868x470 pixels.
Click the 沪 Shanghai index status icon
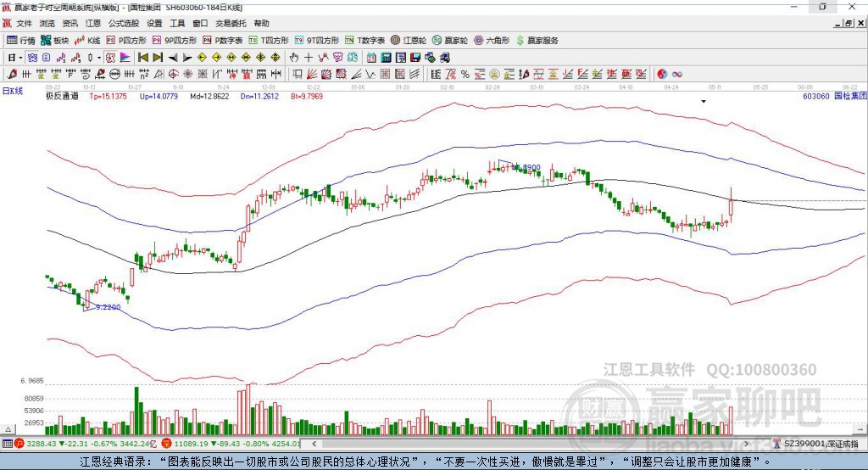pos(19,444)
